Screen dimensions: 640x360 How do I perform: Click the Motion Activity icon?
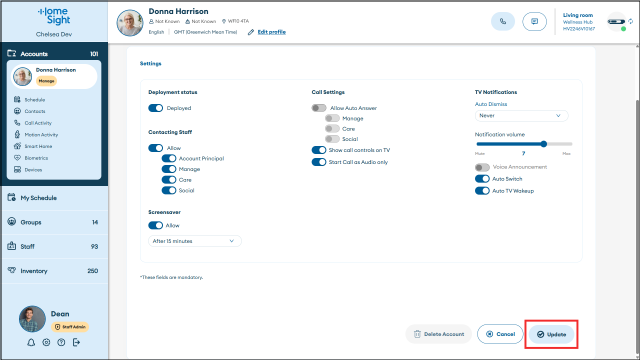[x=17, y=134]
